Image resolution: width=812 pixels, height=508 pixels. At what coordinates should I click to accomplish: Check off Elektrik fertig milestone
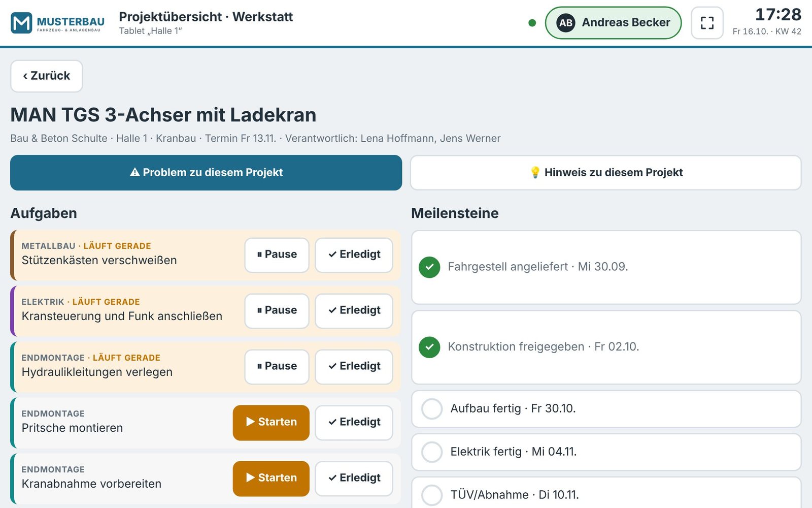click(432, 452)
